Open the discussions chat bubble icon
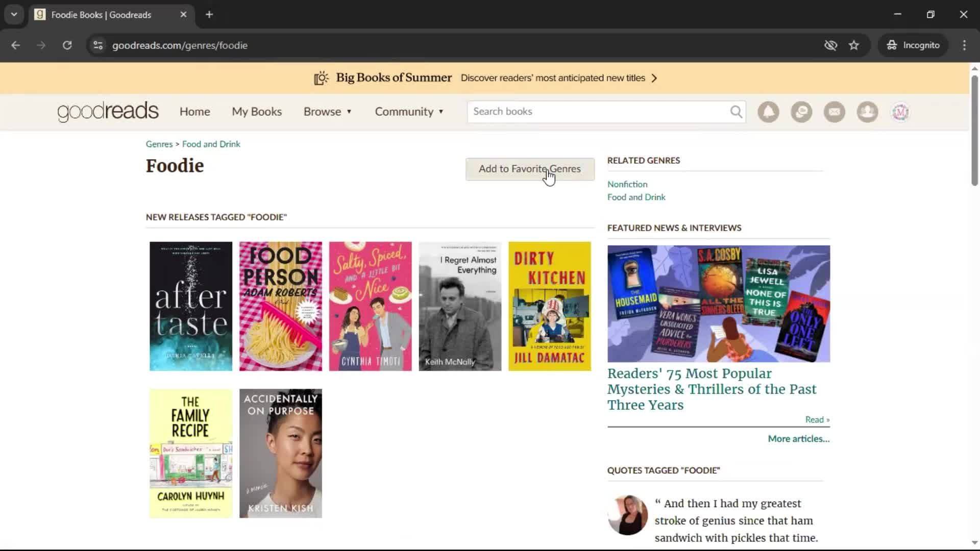The height and width of the screenshot is (551, 980). (801, 112)
